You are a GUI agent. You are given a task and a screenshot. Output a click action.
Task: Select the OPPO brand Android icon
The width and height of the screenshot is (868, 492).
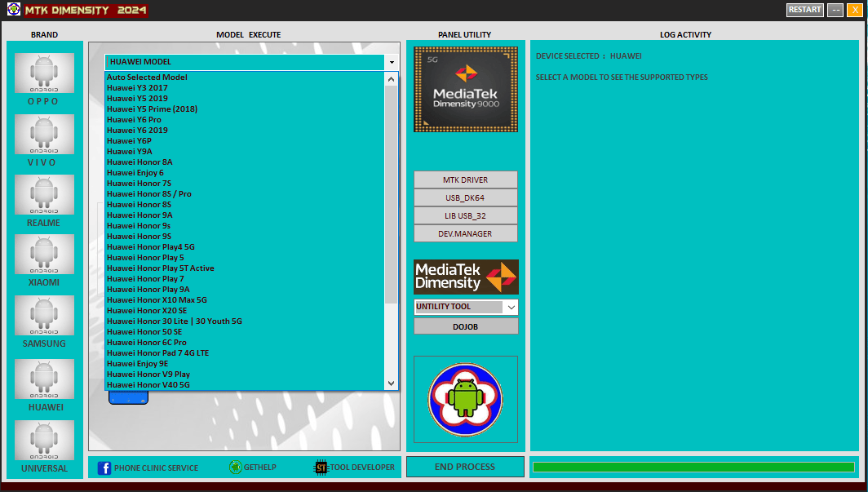pos(44,73)
